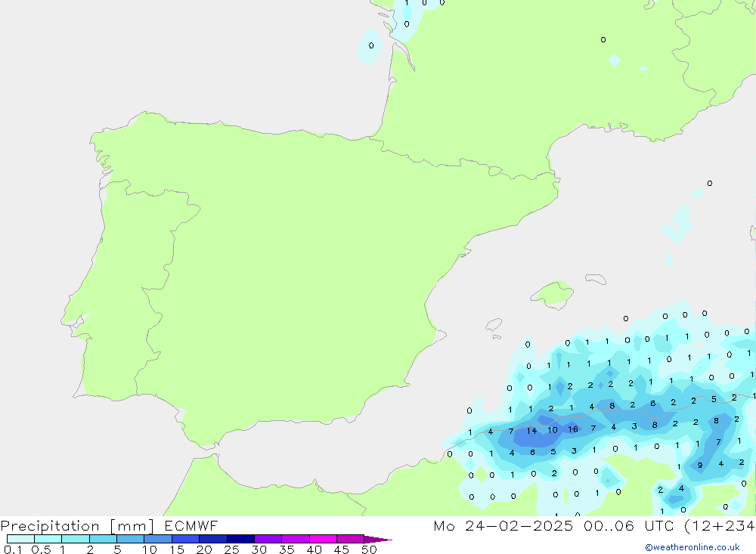The image size is (756, 554).
Task: Click the '45' legend scale label
Action: click(342, 549)
